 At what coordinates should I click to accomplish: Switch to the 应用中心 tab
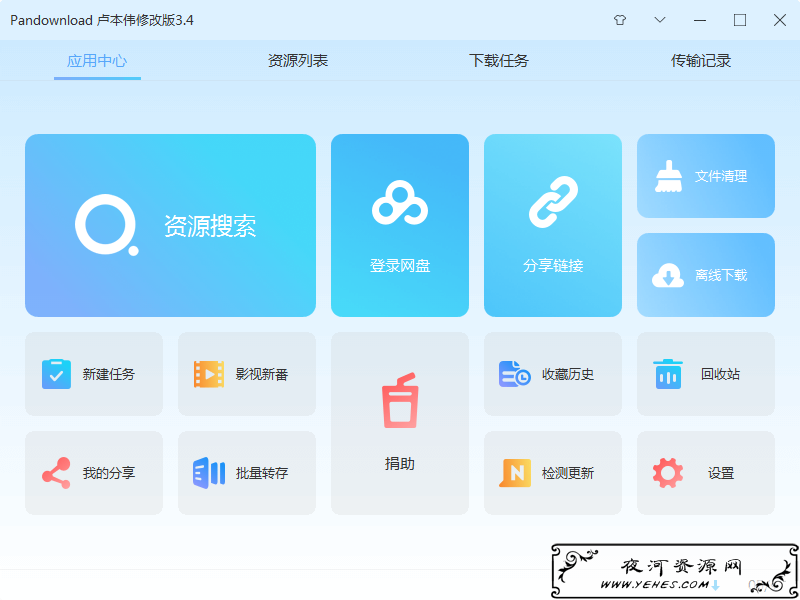(97, 61)
